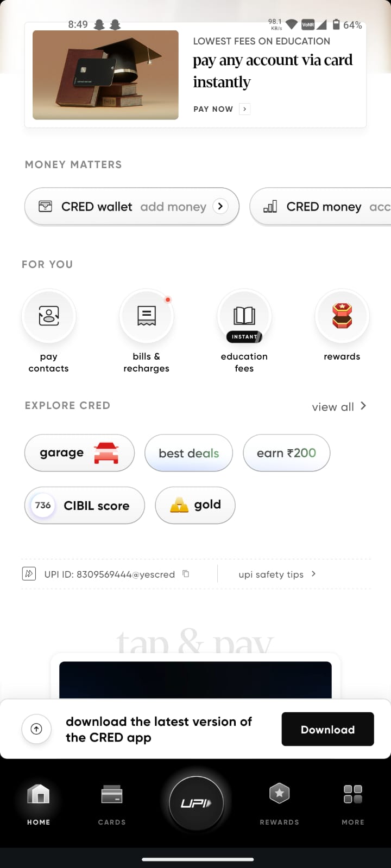Select the garage chip
Screen dimensions: 391x868
click(x=79, y=453)
